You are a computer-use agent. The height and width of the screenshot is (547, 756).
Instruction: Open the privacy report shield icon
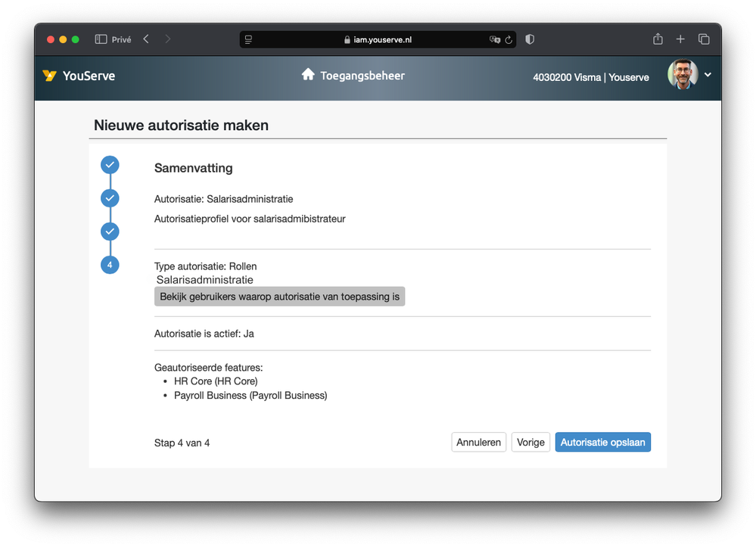[530, 39]
